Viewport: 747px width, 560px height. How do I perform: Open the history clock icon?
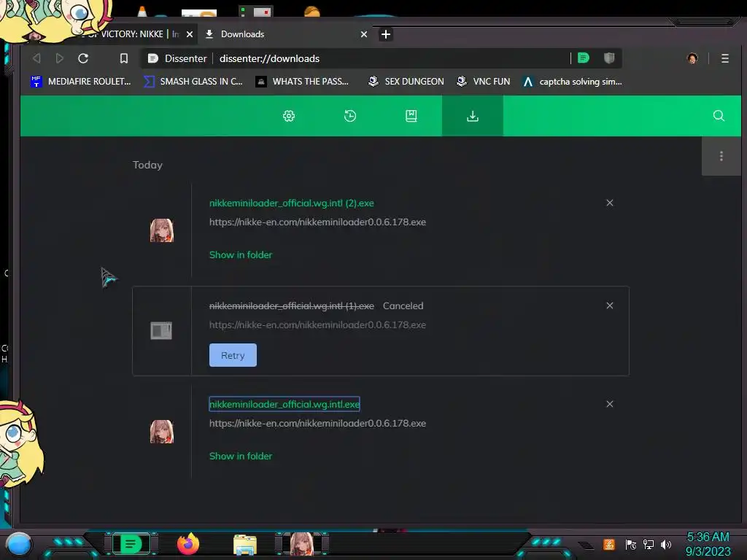coord(350,116)
